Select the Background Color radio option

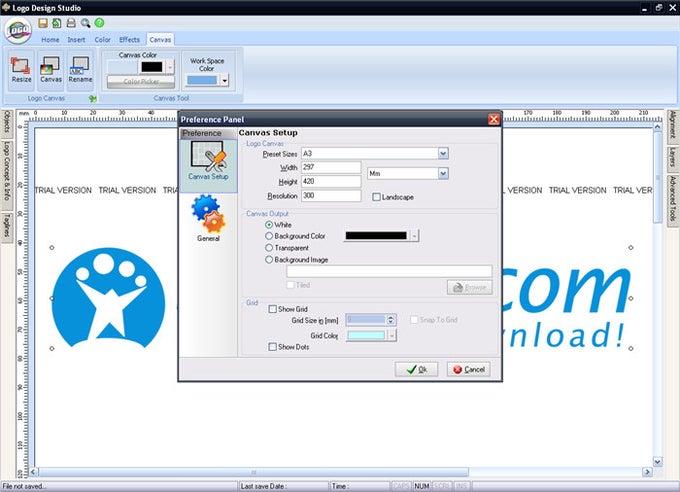(x=269, y=236)
